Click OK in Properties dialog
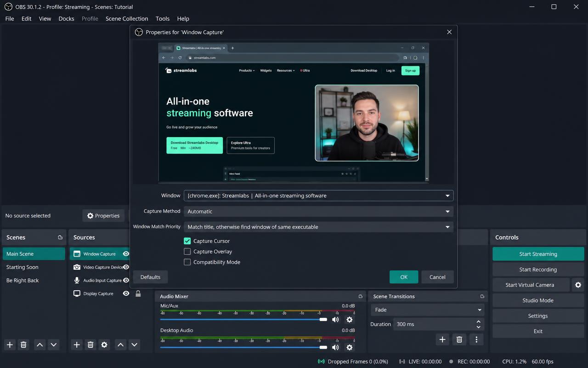 coord(404,277)
